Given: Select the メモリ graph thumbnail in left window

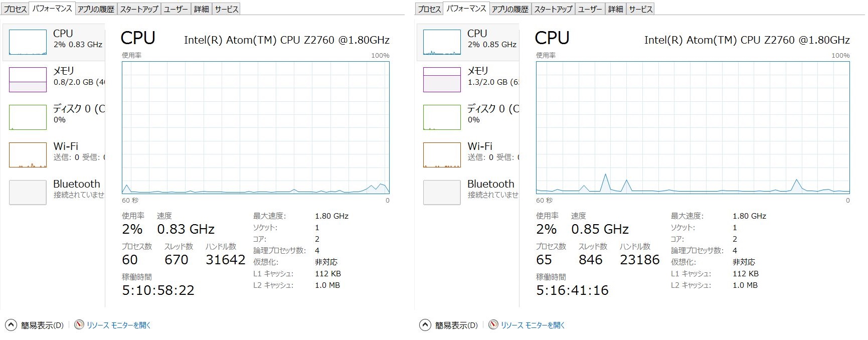Looking at the screenshot, I should pos(28,80).
